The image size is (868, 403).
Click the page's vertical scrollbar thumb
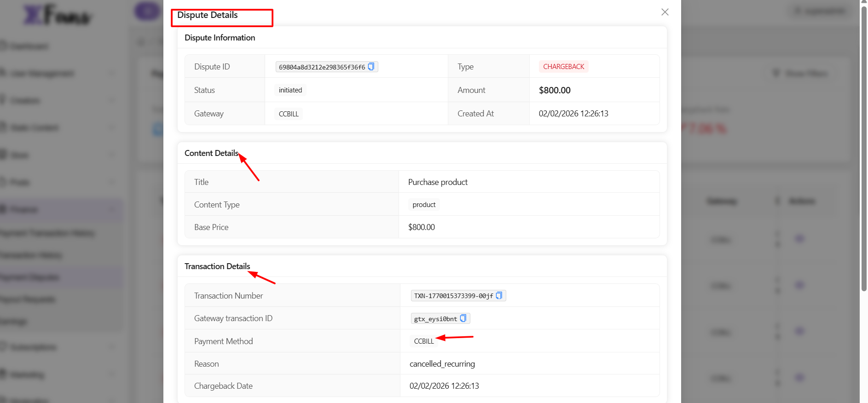coord(864,147)
